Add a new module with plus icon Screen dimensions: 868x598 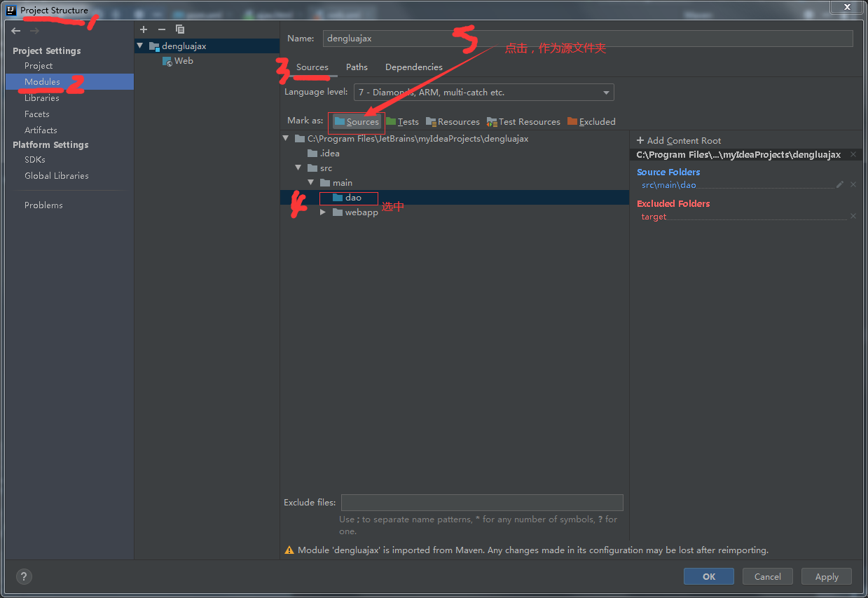(x=144, y=29)
